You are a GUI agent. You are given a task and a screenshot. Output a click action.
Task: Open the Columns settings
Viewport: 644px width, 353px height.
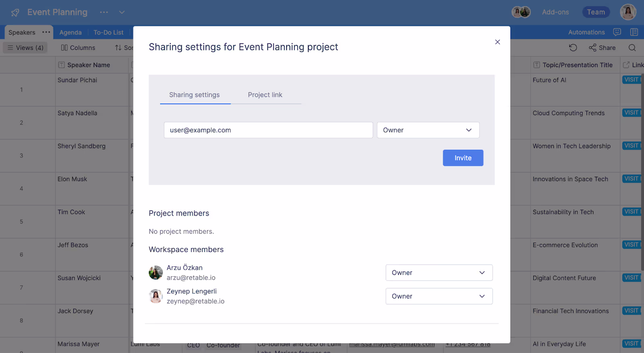coord(78,47)
